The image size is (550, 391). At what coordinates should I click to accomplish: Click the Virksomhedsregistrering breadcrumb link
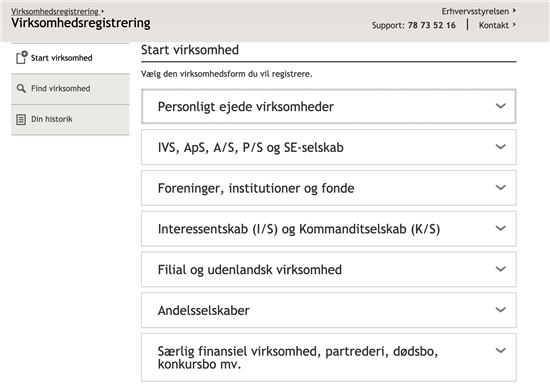pyautogui.click(x=55, y=11)
